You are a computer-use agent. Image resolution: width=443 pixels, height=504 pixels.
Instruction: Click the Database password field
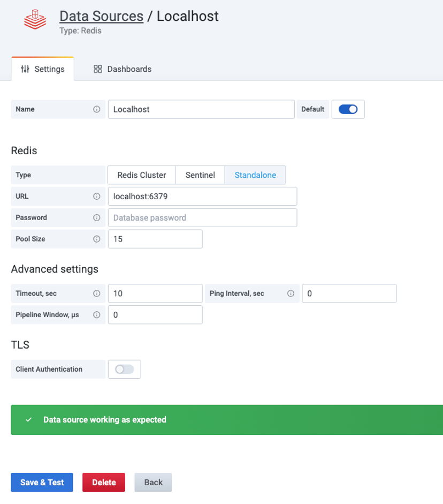click(202, 217)
